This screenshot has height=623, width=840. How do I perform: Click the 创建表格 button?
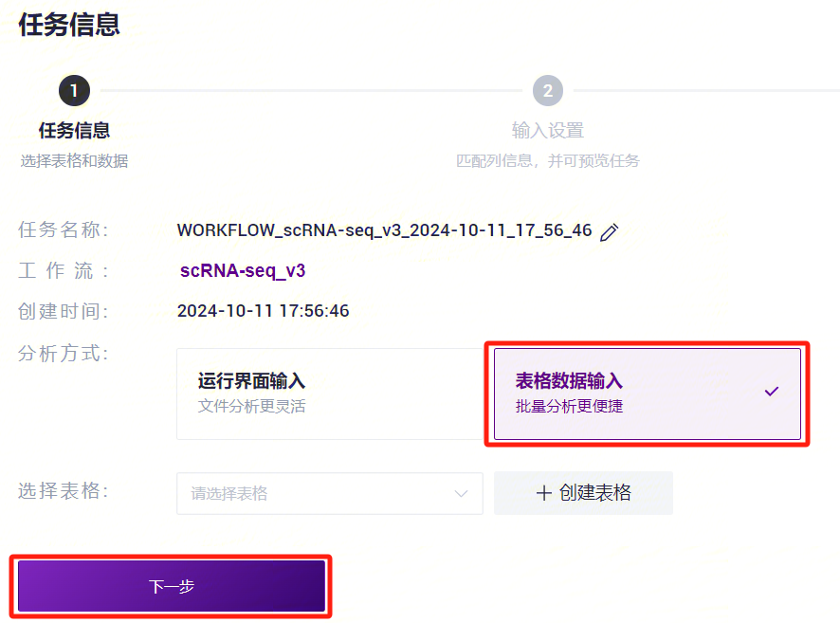click(x=583, y=493)
